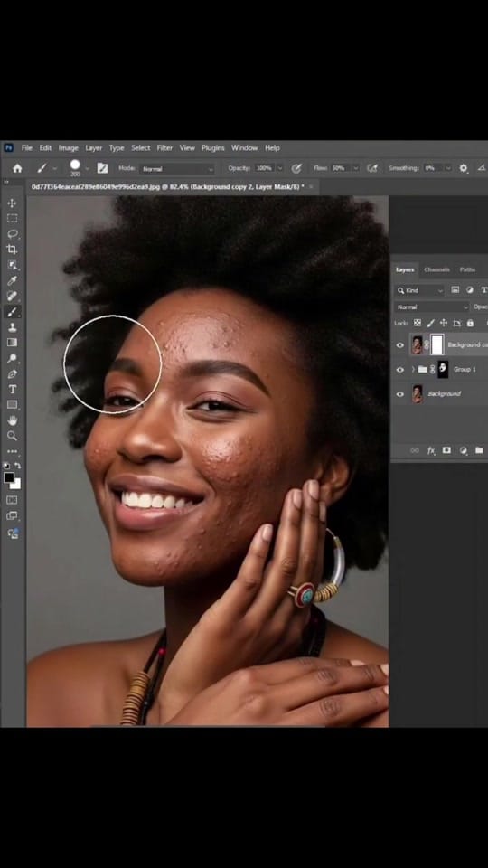Toggle lock all
The image size is (488, 868).
click(470, 323)
